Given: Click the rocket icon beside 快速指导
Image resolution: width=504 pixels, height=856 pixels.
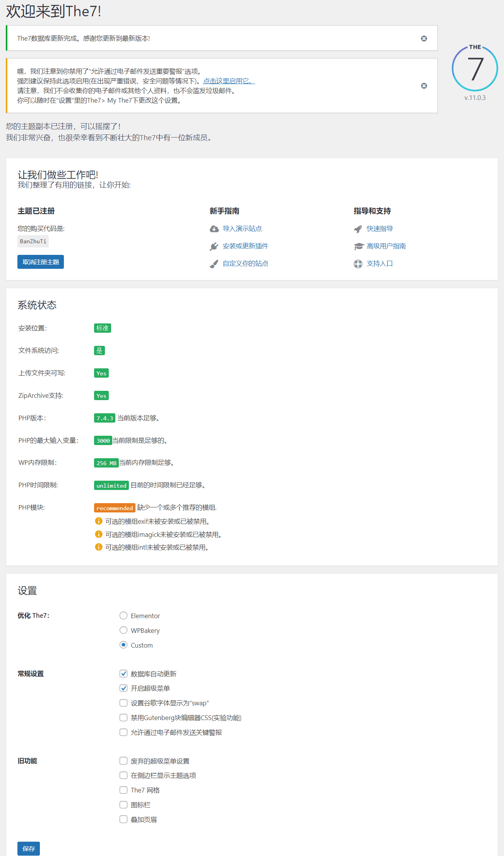Looking at the screenshot, I should point(358,229).
